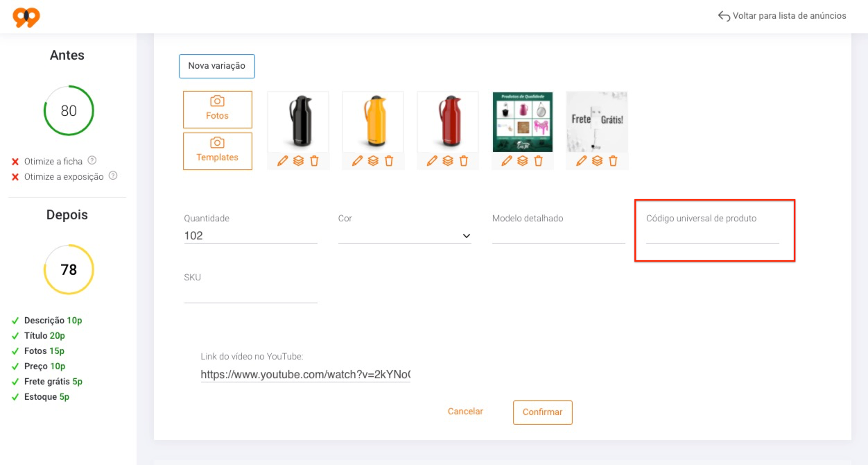Click the Templates button
The width and height of the screenshot is (868, 465).
point(218,151)
